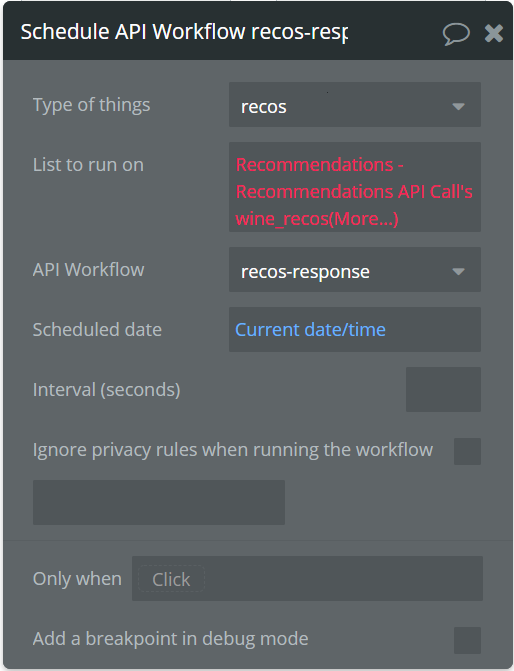Image resolution: width=514 pixels, height=671 pixels.
Task: Expand the API Workflow recos-response dropdown
Action: (x=355, y=270)
